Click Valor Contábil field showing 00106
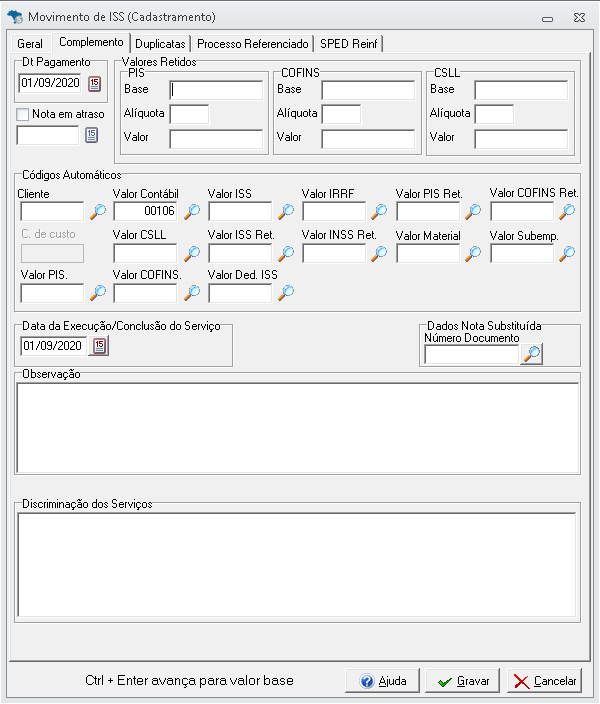The image size is (600, 704). 145,211
